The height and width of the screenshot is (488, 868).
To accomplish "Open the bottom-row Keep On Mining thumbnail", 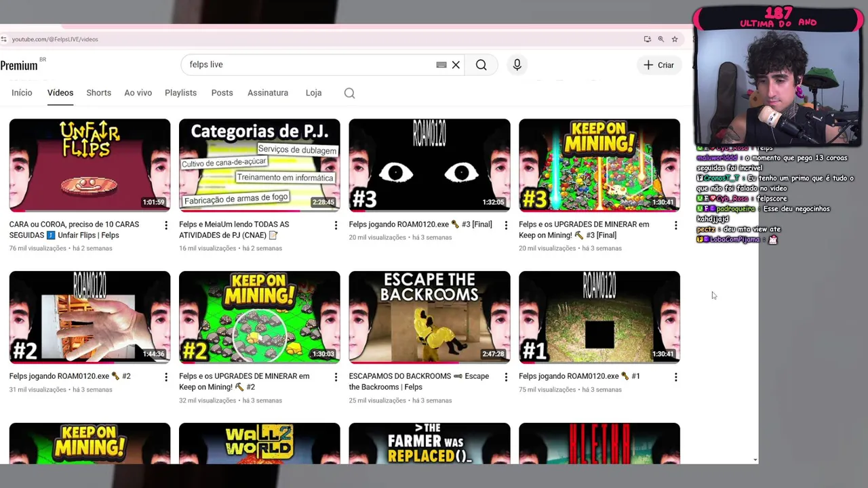I will pos(90,443).
